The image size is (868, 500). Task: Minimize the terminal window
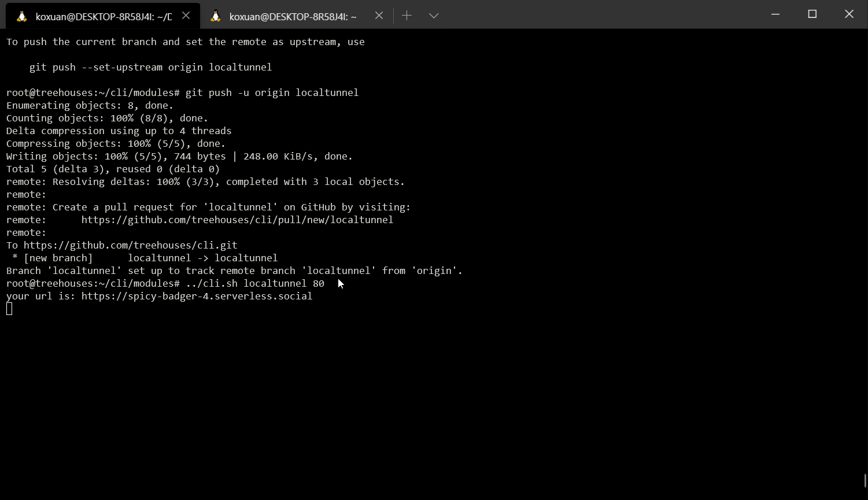pos(775,14)
